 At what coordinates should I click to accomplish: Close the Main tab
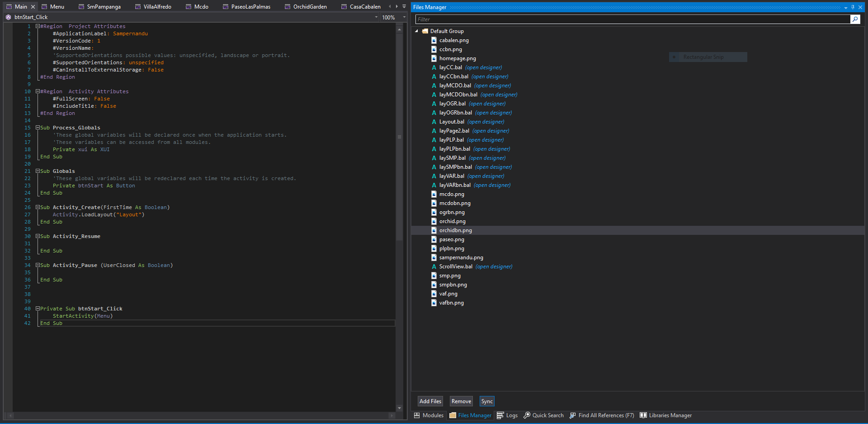(x=33, y=7)
